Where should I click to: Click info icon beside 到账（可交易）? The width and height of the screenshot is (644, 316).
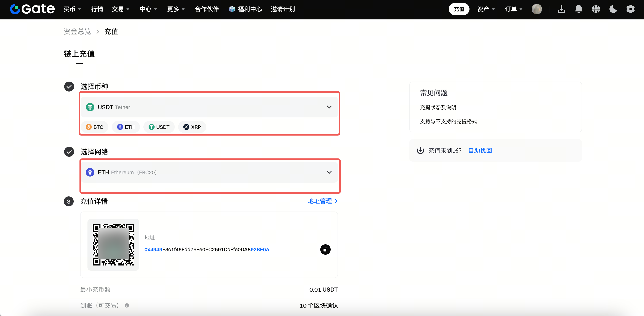coord(127,305)
